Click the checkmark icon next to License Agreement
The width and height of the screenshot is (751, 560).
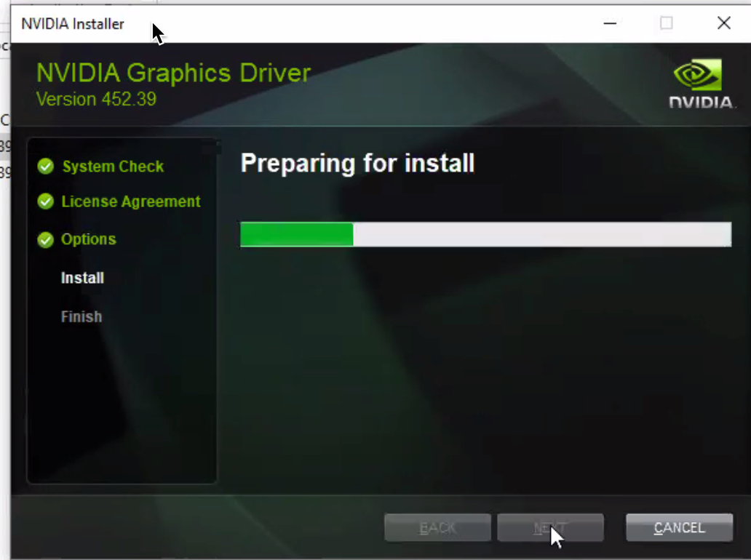(46, 201)
